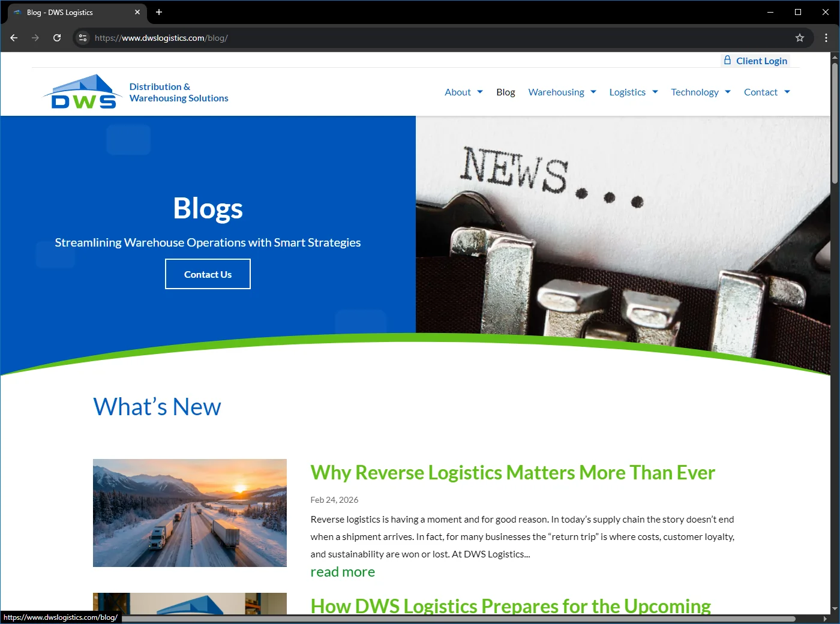840x624 pixels.
Task: Expand the Warehousing dropdown arrow
Action: click(593, 92)
